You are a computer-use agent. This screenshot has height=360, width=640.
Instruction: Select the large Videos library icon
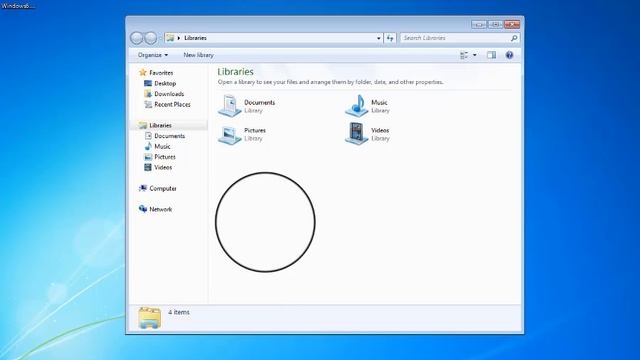click(x=356, y=133)
